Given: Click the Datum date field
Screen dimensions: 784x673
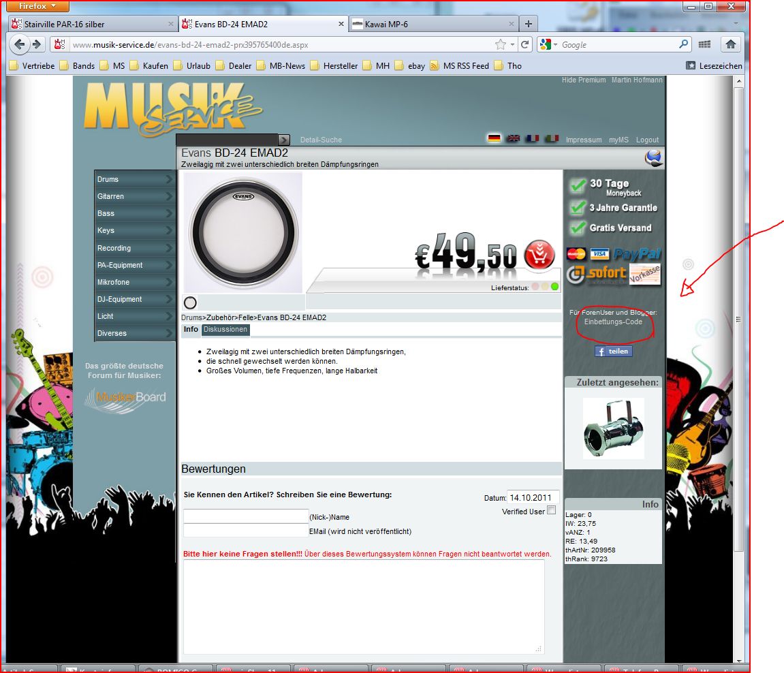Looking at the screenshot, I should point(533,497).
